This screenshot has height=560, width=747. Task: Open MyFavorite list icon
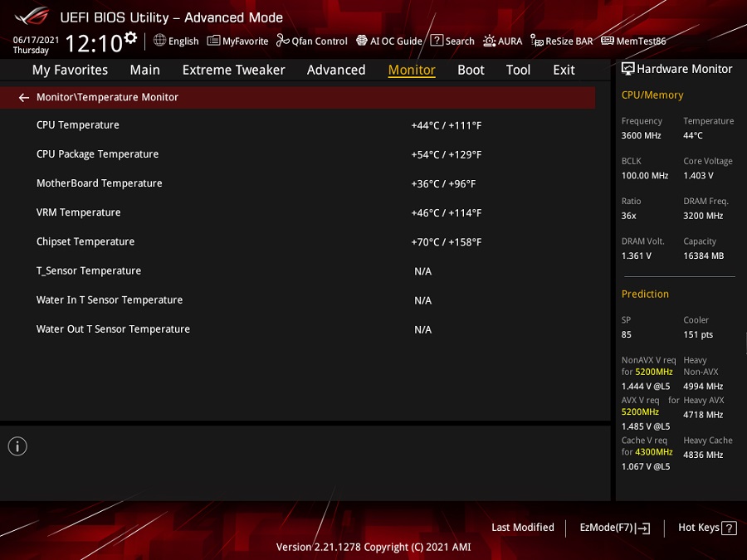213,41
